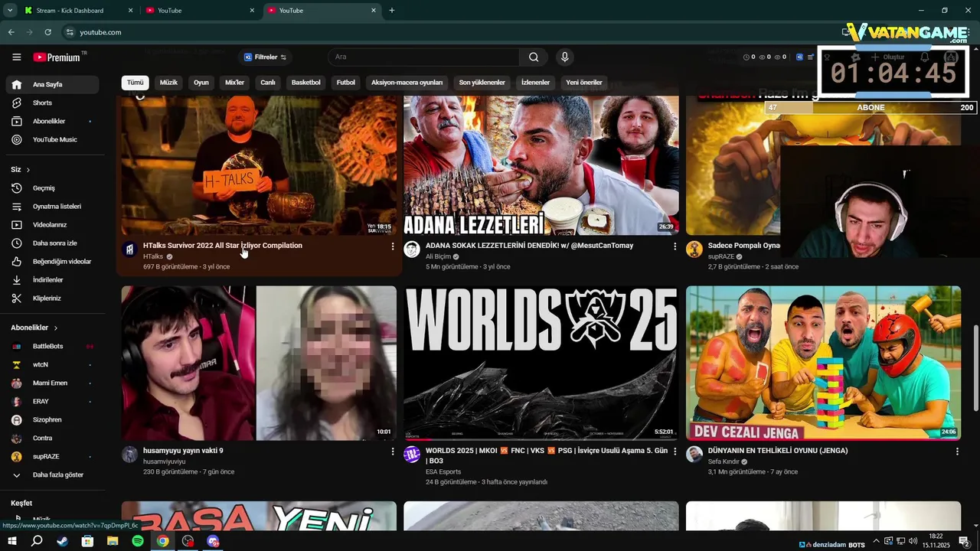The height and width of the screenshot is (551, 980).
Task: Open Contra channel in subscriptions list
Action: click(52, 439)
